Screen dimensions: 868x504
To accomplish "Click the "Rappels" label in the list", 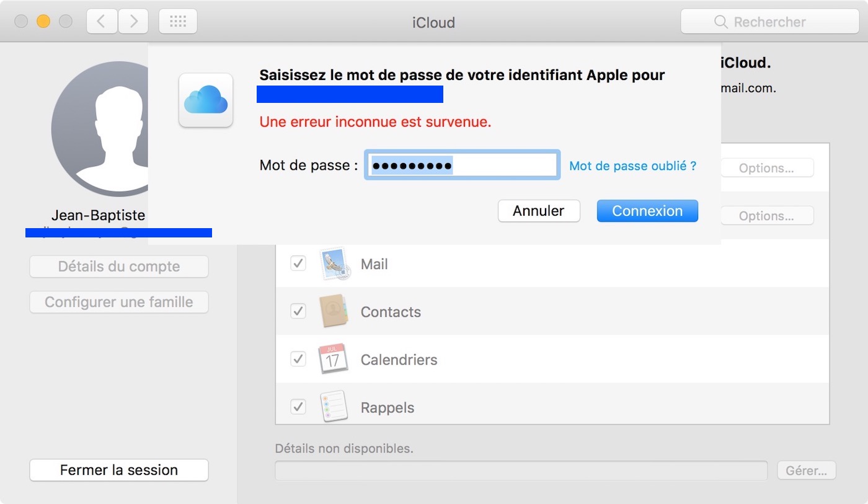I will (x=387, y=407).
